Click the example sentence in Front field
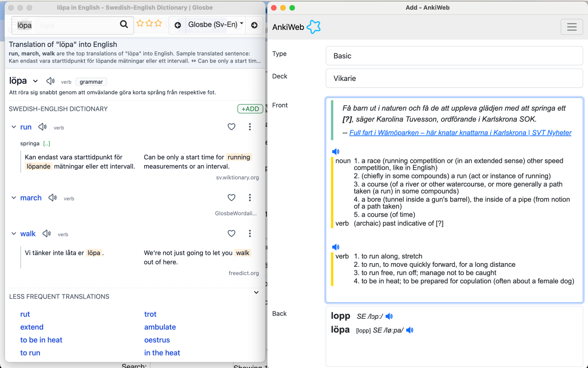Image resolution: width=588 pixels, height=368 pixels. click(x=454, y=114)
